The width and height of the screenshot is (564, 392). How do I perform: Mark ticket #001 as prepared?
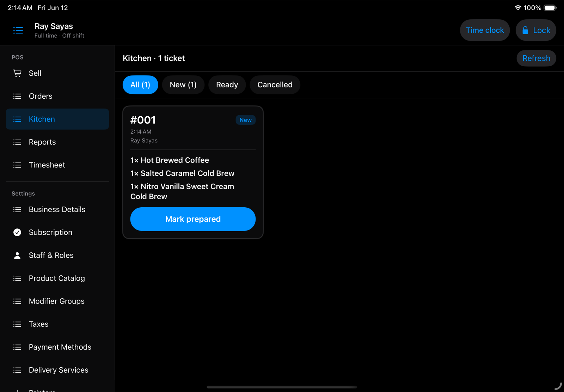(193, 219)
